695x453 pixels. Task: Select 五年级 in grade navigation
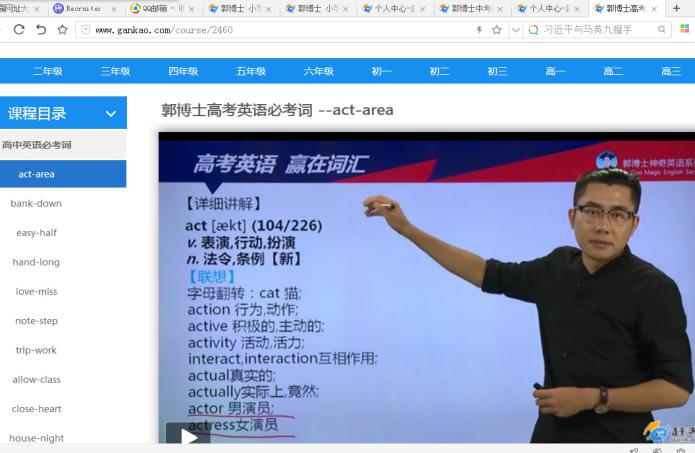(251, 71)
